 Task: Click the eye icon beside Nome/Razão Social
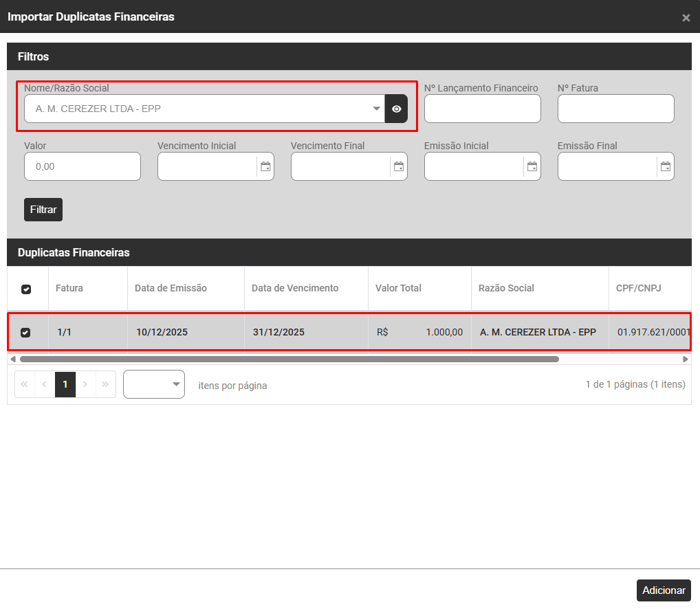click(x=396, y=109)
